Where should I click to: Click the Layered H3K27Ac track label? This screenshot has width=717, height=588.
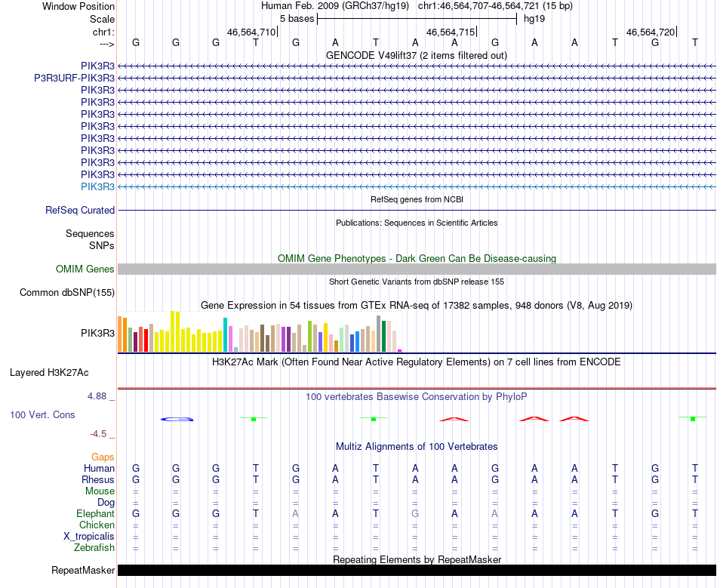[x=49, y=373]
